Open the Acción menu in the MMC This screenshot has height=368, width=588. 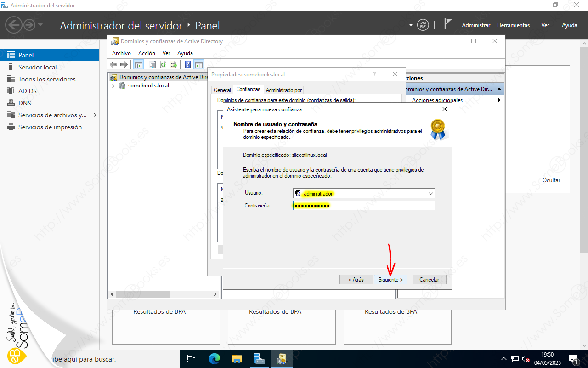(147, 53)
